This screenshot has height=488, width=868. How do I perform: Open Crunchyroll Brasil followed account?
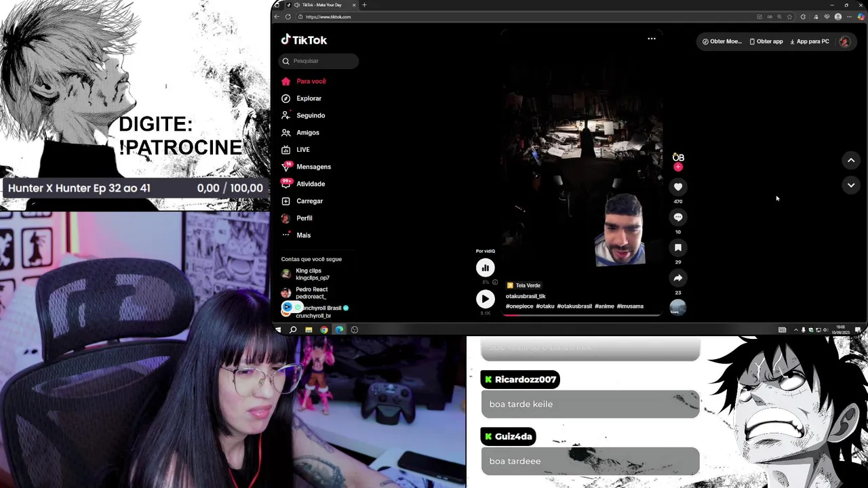pyautogui.click(x=315, y=312)
